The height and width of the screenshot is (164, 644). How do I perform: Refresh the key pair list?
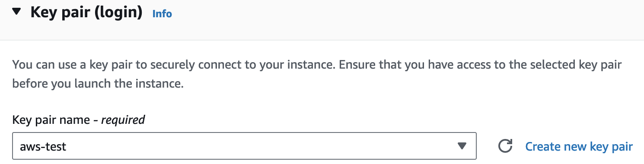[x=505, y=146]
